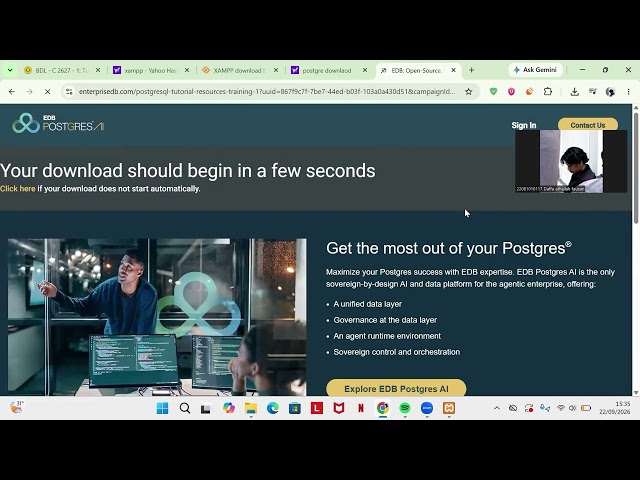Image resolution: width=640 pixels, height=480 pixels.
Task: Click 'An agent runtime environment' bullet
Action: coord(387,336)
